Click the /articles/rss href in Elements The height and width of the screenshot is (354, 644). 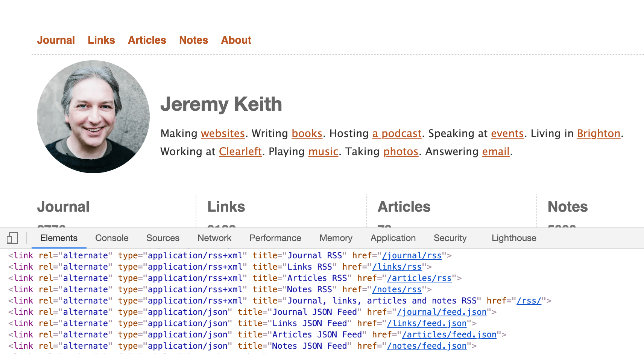(419, 278)
